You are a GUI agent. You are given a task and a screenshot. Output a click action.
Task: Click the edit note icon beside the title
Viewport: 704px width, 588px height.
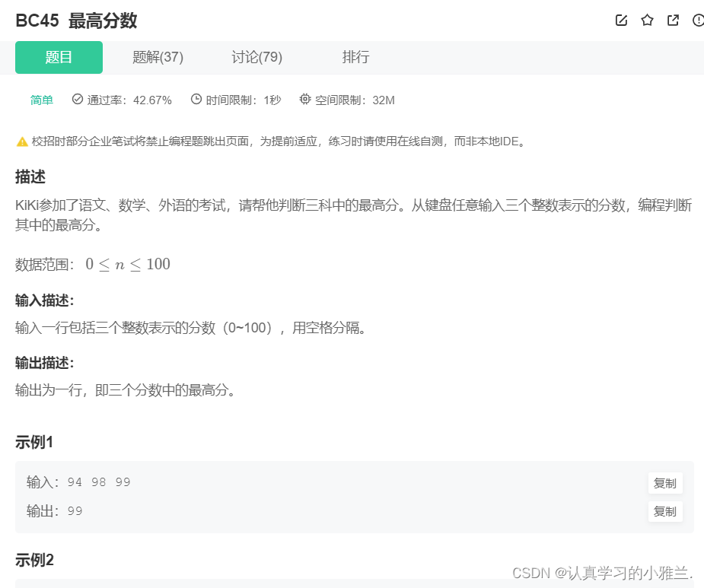point(621,21)
